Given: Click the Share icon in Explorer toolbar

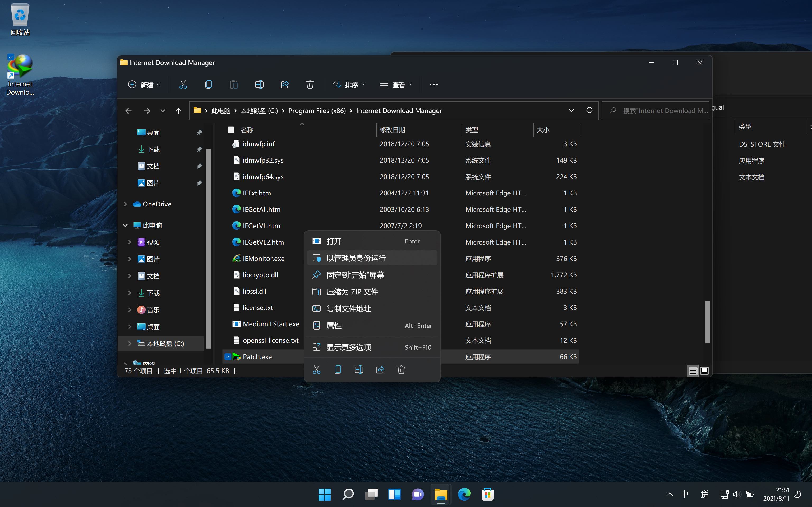Looking at the screenshot, I should click(284, 84).
